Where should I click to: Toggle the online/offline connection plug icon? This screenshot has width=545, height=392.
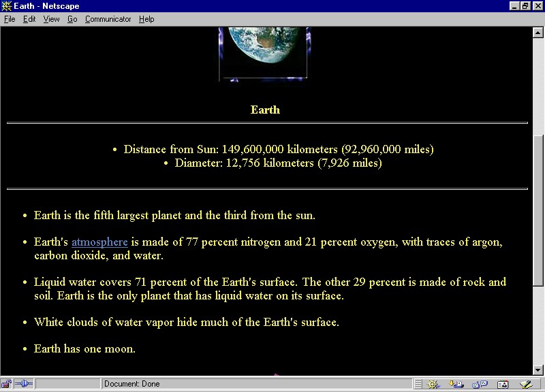23,384
